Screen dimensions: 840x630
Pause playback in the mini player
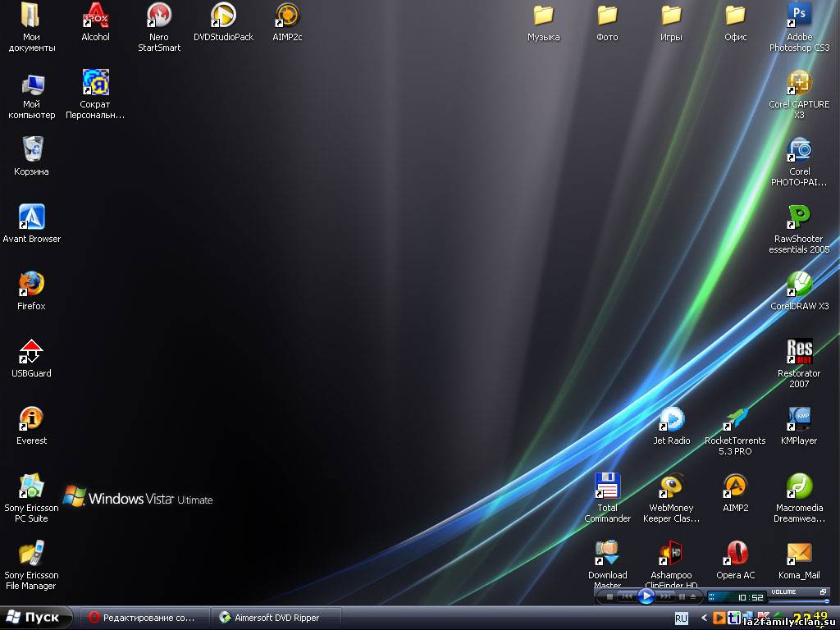(x=682, y=597)
